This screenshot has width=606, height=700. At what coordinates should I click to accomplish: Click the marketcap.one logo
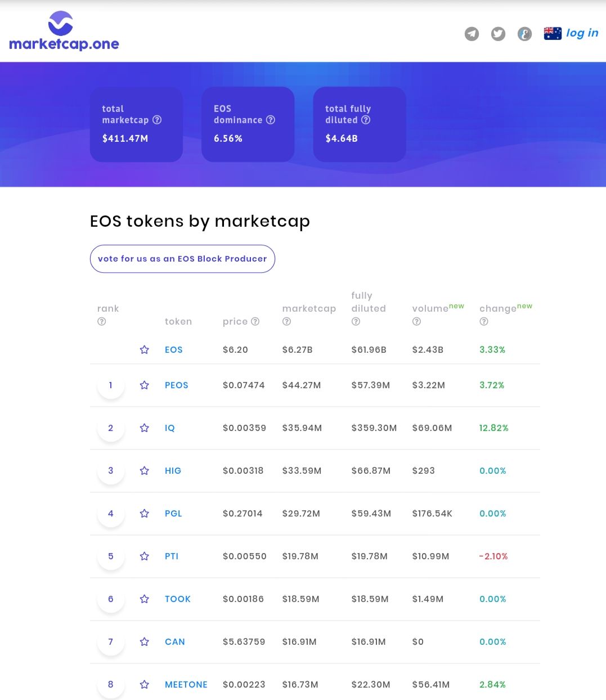(x=64, y=31)
